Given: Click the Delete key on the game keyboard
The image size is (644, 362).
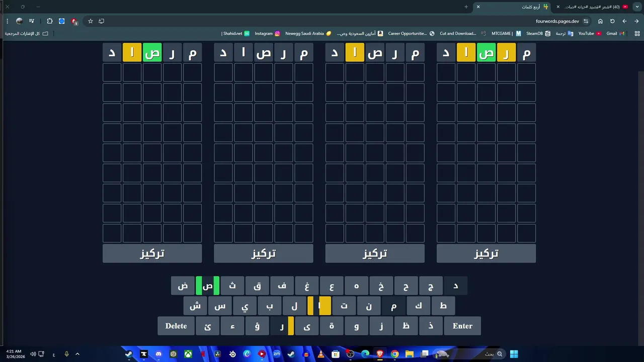Looking at the screenshot, I should (x=176, y=326).
